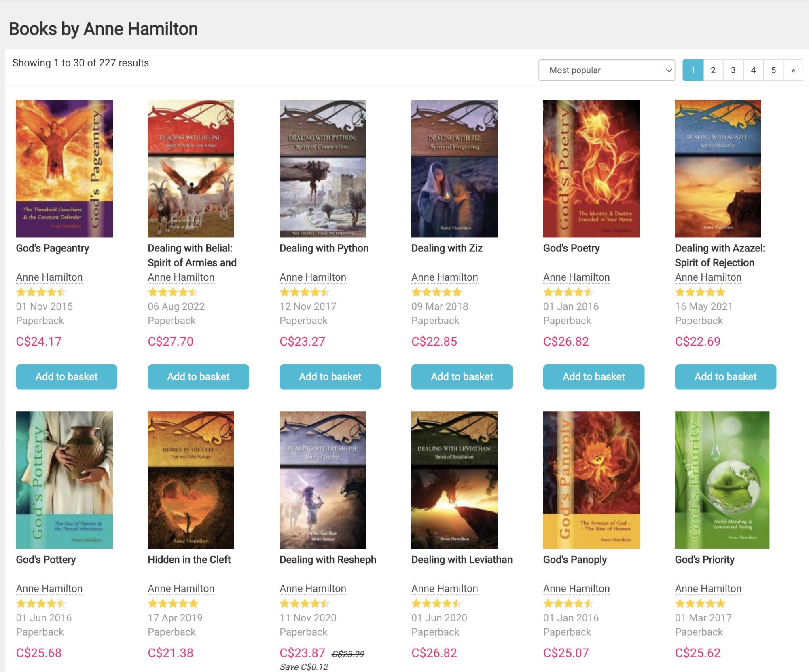Open Dealing with Leviathan book cover

click(454, 480)
